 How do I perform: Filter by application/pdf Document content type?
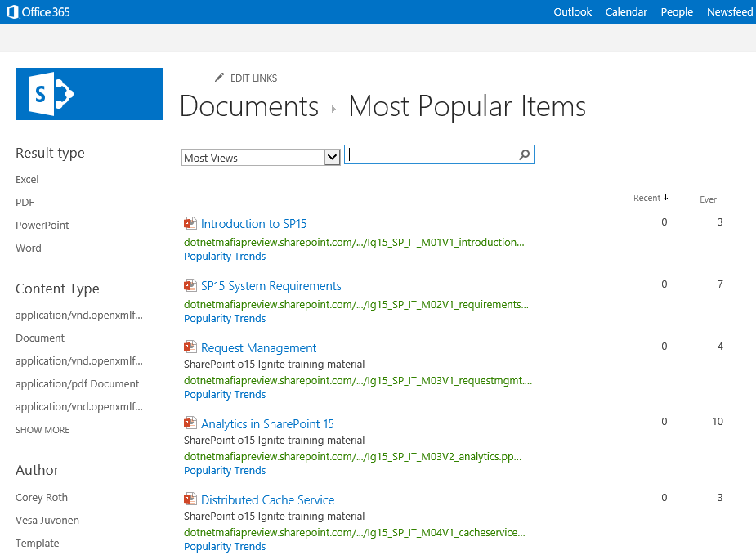(x=77, y=384)
